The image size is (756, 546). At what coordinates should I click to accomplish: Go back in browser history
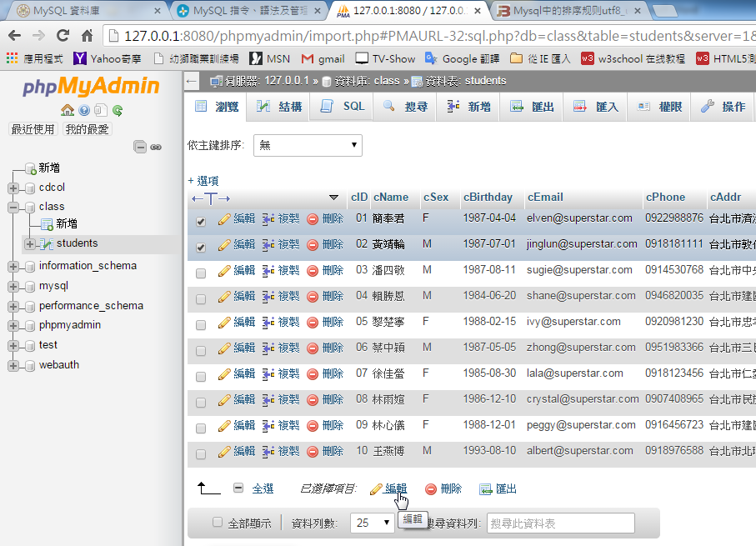(x=15, y=35)
